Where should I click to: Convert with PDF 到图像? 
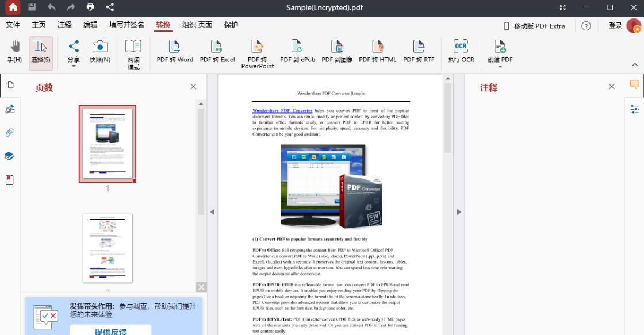[337, 52]
